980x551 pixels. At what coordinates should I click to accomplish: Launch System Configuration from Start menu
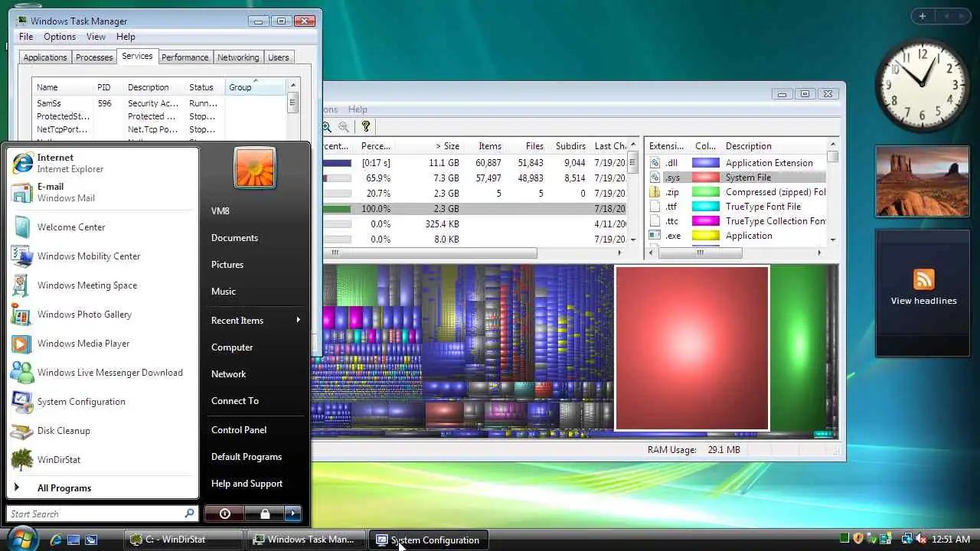tap(103, 402)
